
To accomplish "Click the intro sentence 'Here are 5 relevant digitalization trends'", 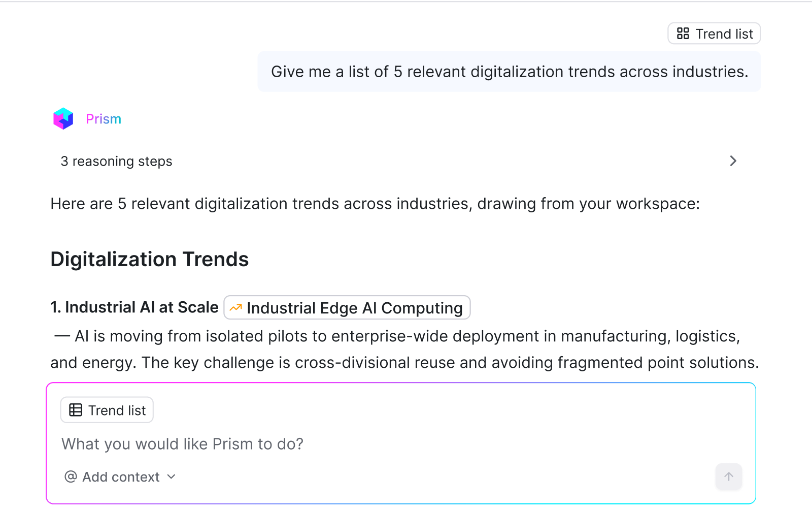I will pos(375,204).
